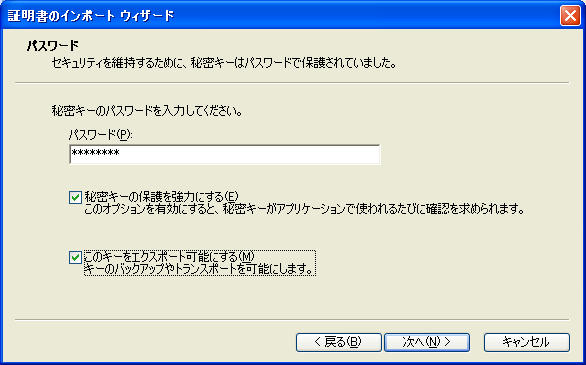Screen dimensions: 586x365
Task: Click the 証明書のインポート ウィザード title text
Action: tap(91, 16)
